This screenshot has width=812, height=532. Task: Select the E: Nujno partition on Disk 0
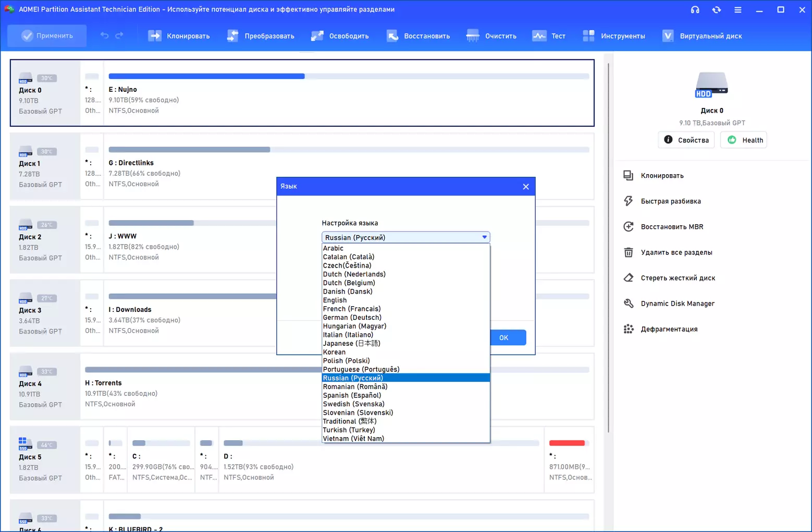click(x=349, y=93)
